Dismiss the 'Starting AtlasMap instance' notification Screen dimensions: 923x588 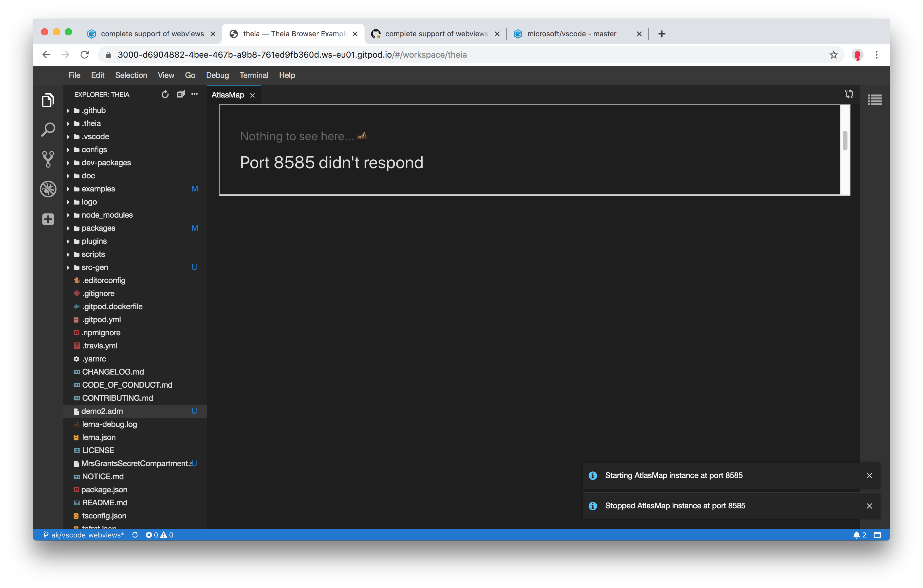tap(869, 476)
